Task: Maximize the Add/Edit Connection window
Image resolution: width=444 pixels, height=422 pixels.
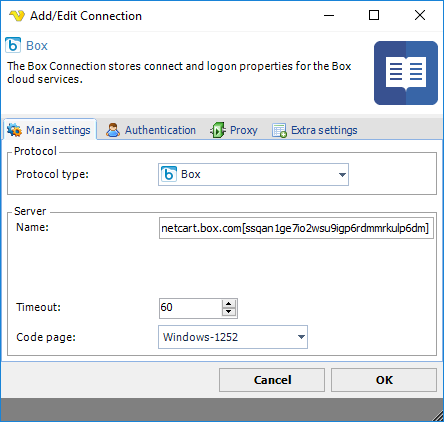Action: pos(374,15)
